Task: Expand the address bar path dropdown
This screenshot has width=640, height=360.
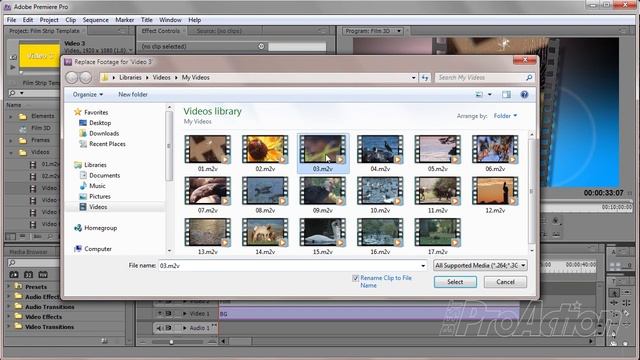Action: click(x=413, y=78)
